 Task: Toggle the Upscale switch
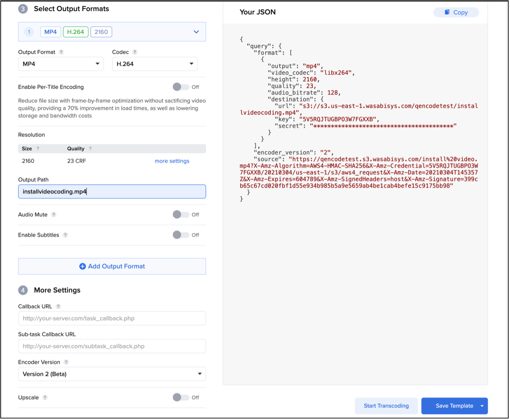pos(181,397)
